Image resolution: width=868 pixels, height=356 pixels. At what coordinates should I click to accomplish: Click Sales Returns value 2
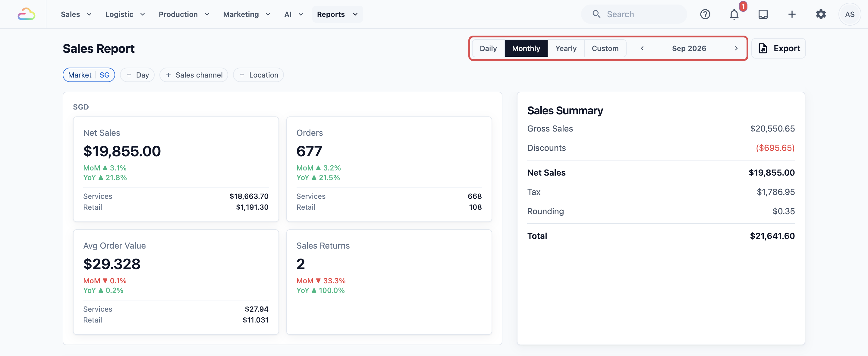[300, 264]
